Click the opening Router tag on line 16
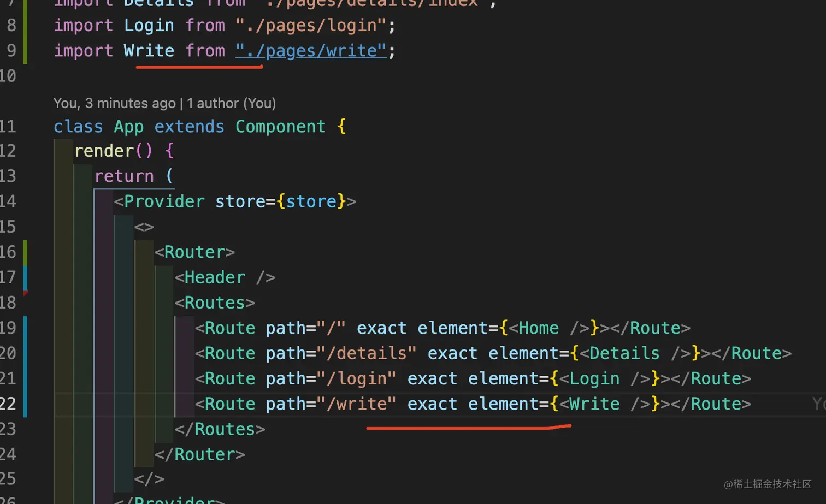The image size is (826, 504). pyautogui.click(x=194, y=252)
